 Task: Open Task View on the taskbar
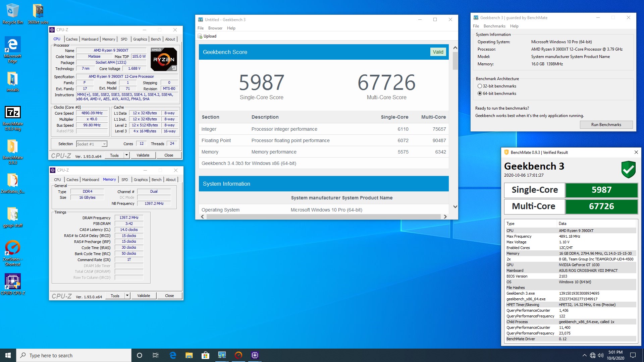156,355
